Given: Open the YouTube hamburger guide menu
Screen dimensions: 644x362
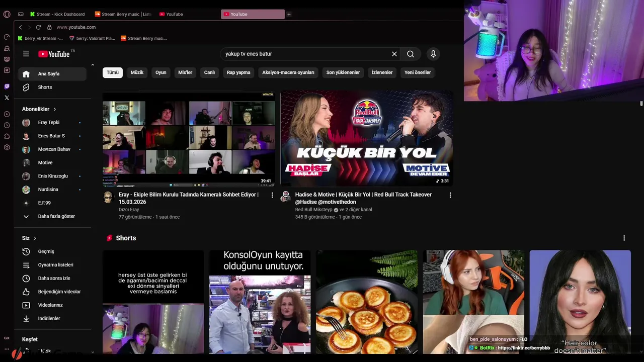Looking at the screenshot, I should point(26,54).
